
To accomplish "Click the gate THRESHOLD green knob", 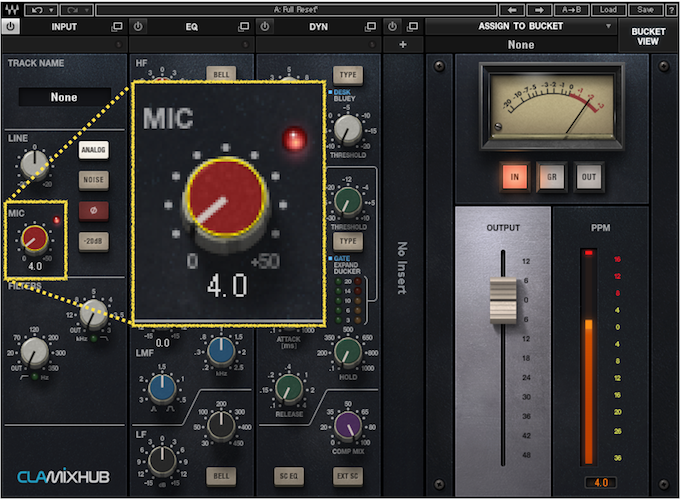I will [x=348, y=202].
